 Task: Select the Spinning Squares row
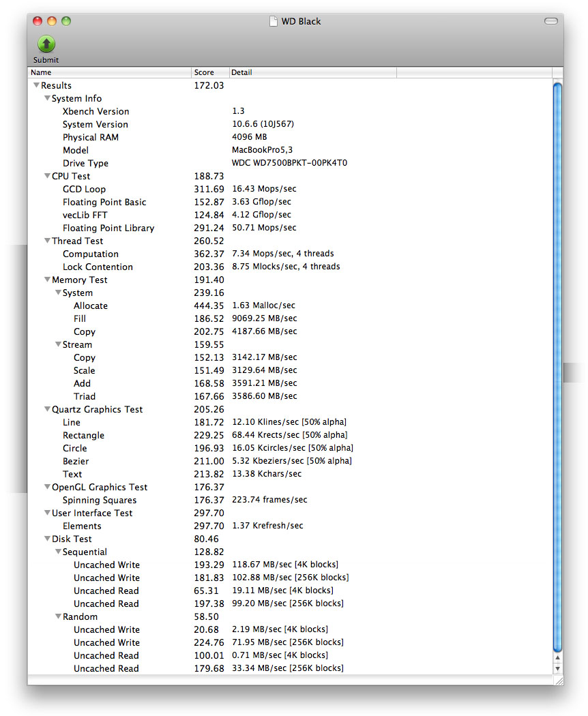290,500
